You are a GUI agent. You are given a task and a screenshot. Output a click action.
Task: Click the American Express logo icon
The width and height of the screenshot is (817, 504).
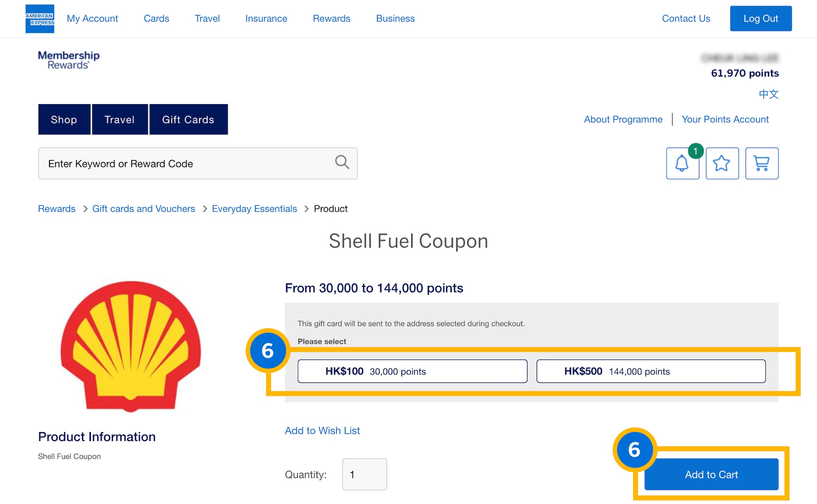(40, 19)
